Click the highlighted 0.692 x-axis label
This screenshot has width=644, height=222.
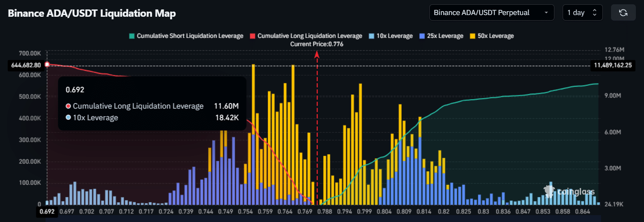pyautogui.click(x=46, y=211)
